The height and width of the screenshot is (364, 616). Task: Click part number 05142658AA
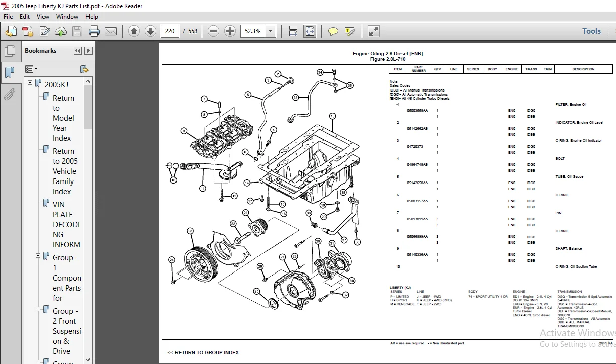[417, 183]
